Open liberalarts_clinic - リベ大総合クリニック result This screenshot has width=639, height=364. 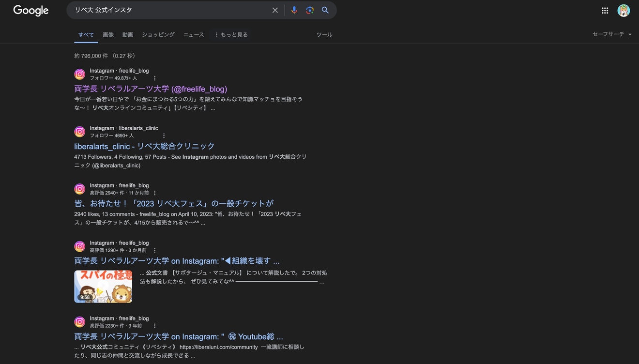coord(144,146)
